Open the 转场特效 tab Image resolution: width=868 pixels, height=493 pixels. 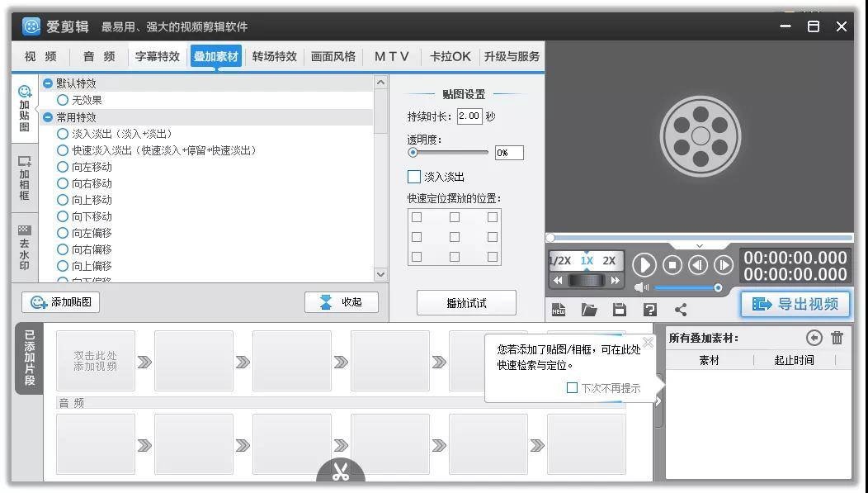(274, 56)
